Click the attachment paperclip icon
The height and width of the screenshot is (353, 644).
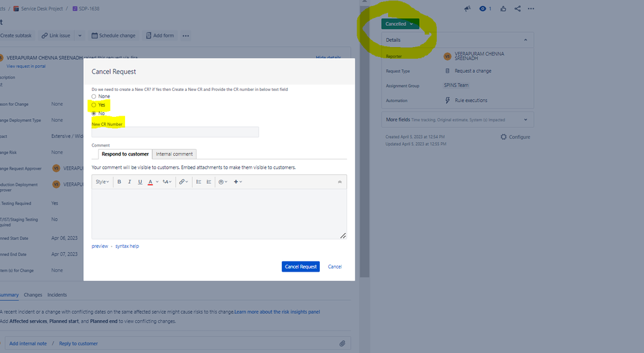click(342, 343)
